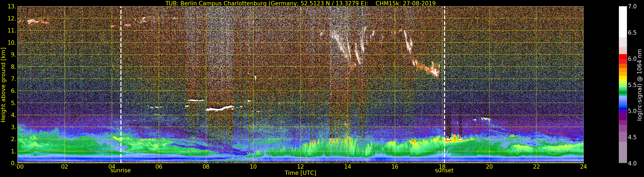The height and width of the screenshot is (177, 644).
Task: Click the '16' time axis tick label
Action: [395, 167]
